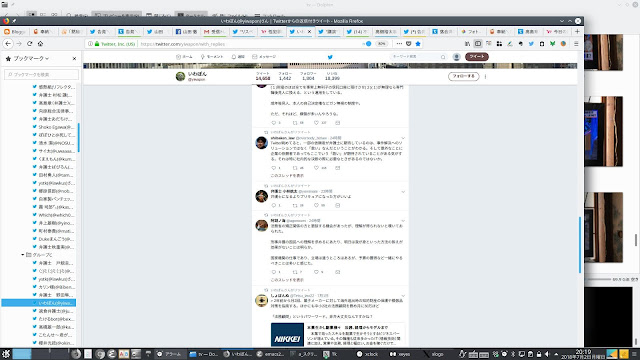The width and height of the screenshot is (640, 360).
Task: Open dropdown arrow on the しょぼんぬ tweet
Action: (403, 296)
